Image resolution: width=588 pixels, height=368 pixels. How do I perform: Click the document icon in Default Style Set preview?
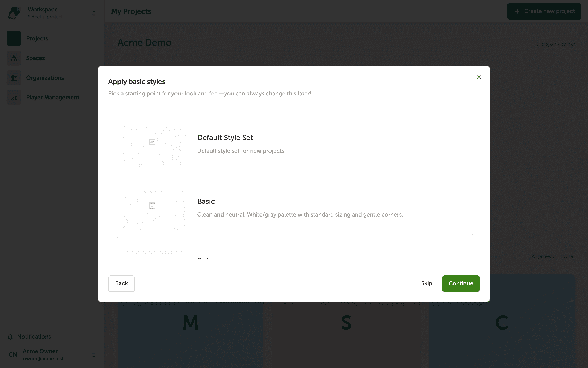(152, 142)
